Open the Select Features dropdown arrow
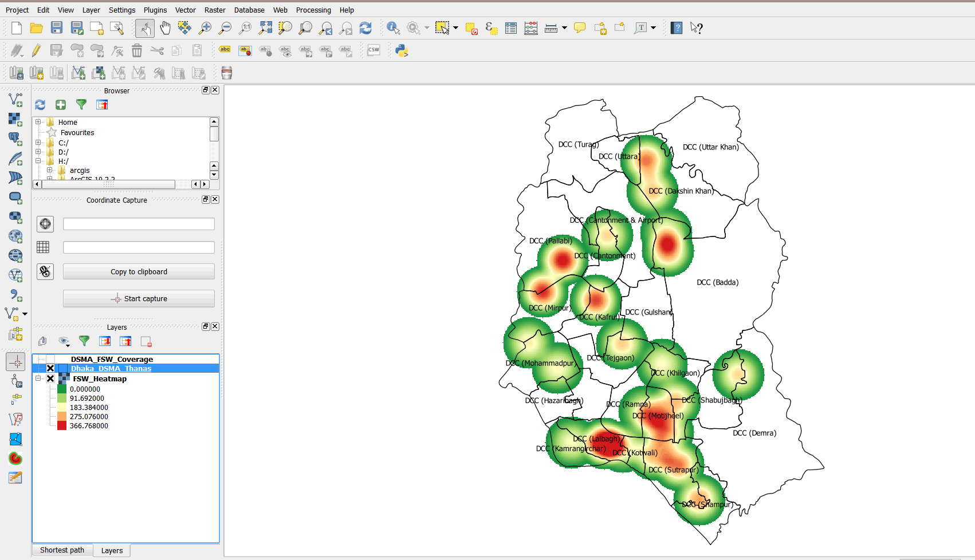Image resolution: width=975 pixels, height=560 pixels. [456, 28]
